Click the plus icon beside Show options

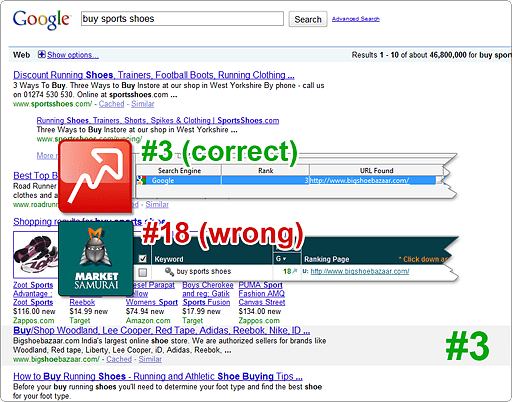click(42, 54)
